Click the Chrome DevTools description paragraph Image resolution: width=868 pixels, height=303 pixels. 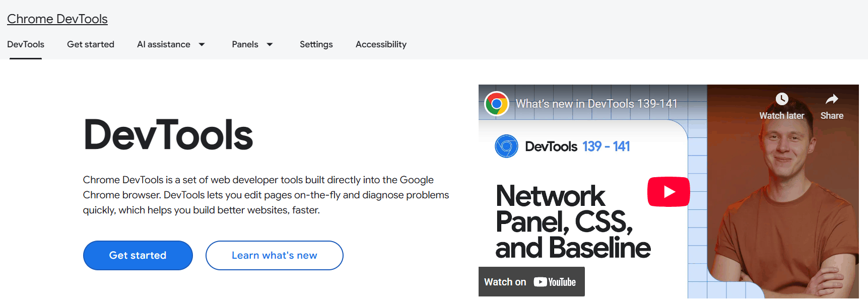click(x=266, y=195)
